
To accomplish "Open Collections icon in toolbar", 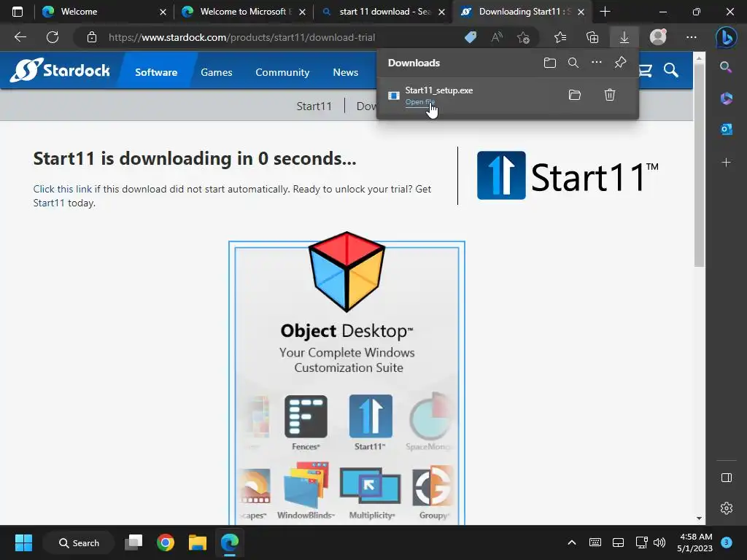I will coord(592,37).
